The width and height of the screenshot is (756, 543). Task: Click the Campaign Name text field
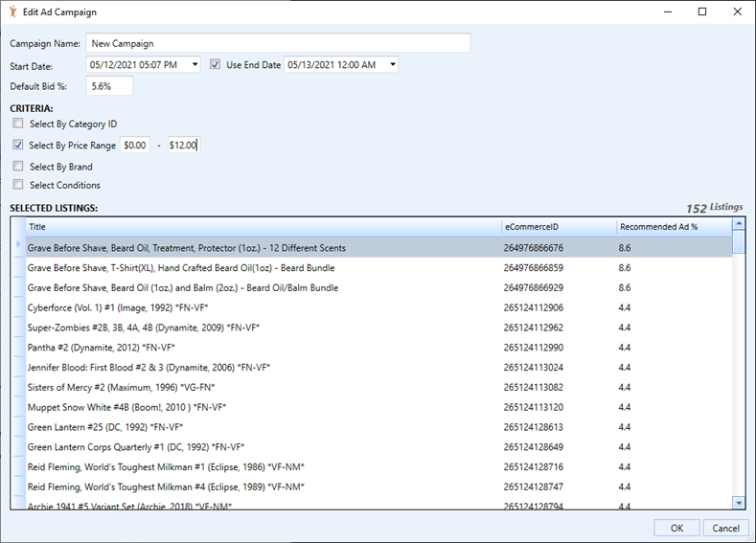[278, 43]
